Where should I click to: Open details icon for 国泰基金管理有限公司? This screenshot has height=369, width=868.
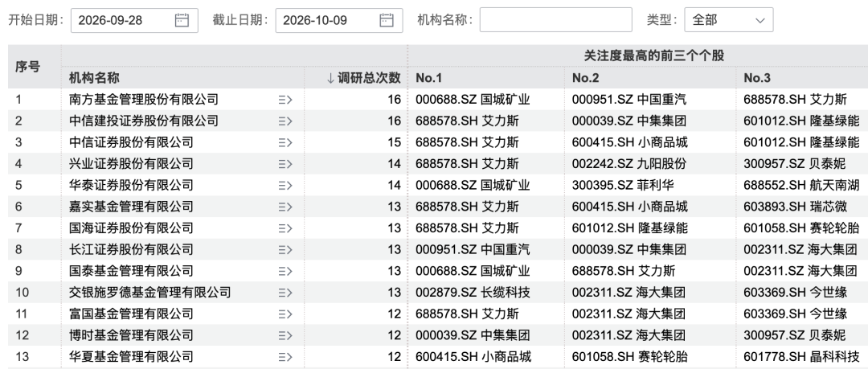coord(285,271)
